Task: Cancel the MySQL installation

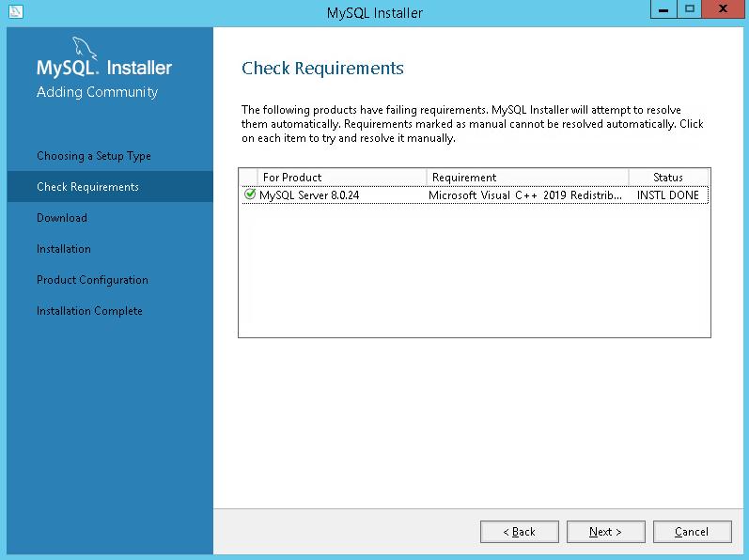Action: [692, 532]
